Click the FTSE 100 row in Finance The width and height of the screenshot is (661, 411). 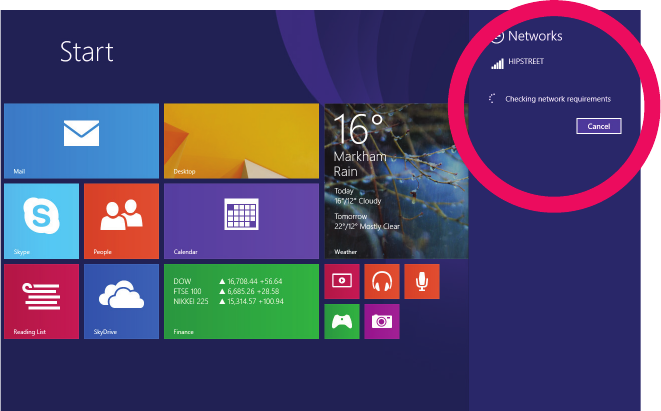click(x=226, y=291)
